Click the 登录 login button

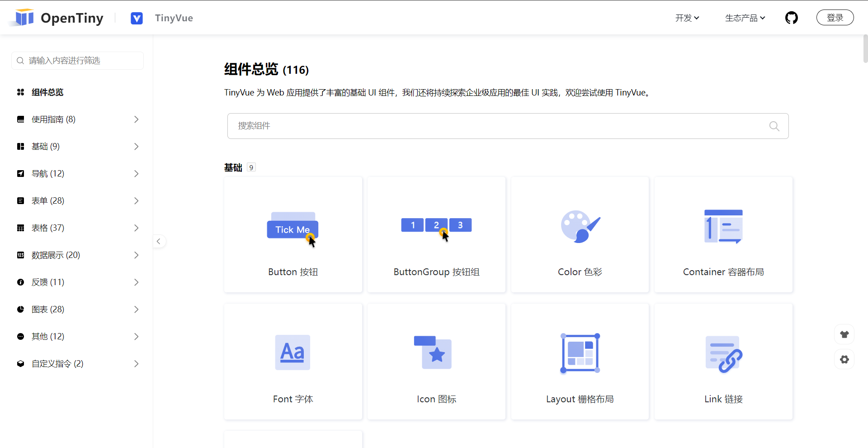[835, 18]
